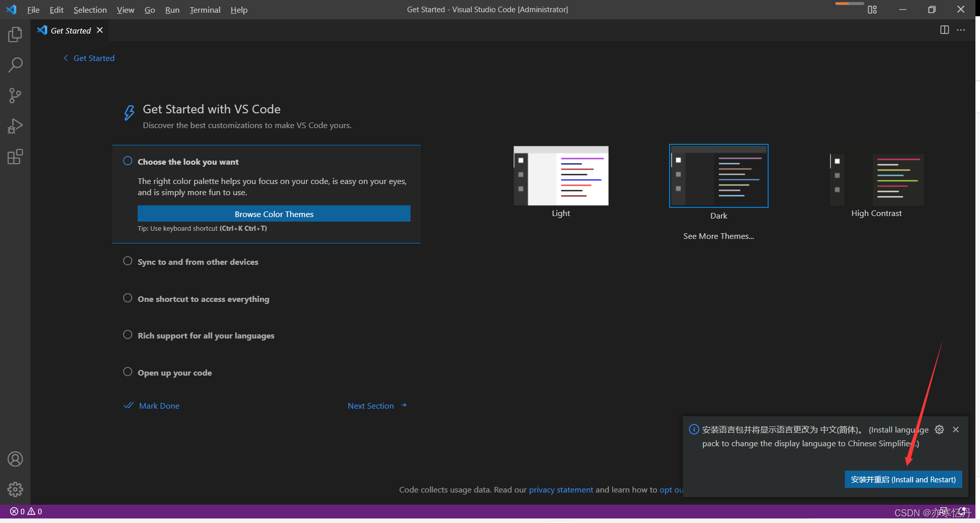
Task: Choose the Light theme preview
Action: (x=561, y=176)
